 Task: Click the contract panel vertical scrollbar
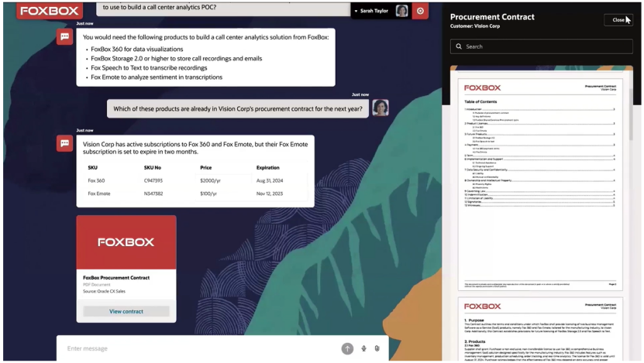click(x=631, y=115)
